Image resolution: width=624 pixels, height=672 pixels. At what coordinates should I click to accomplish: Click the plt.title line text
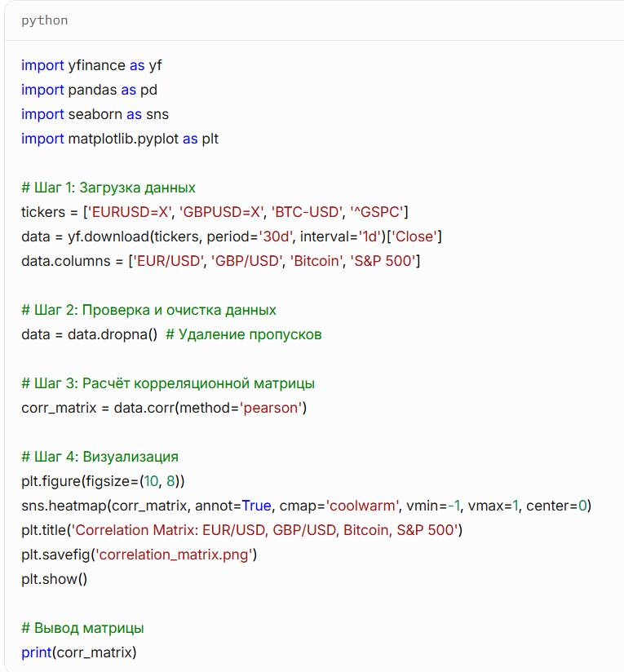(242, 530)
